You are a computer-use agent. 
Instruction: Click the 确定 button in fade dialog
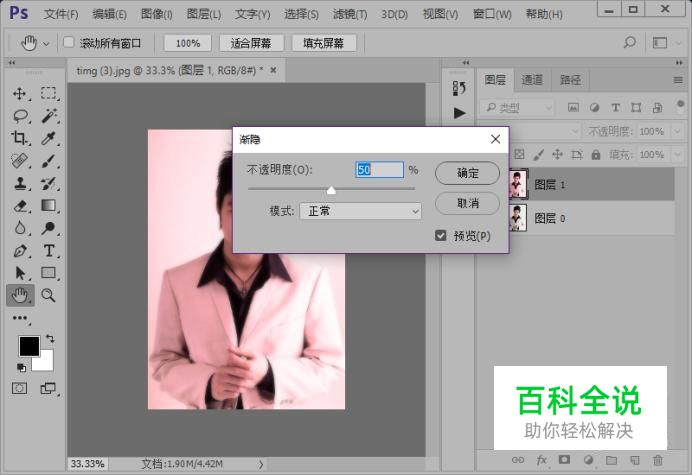pyautogui.click(x=467, y=173)
